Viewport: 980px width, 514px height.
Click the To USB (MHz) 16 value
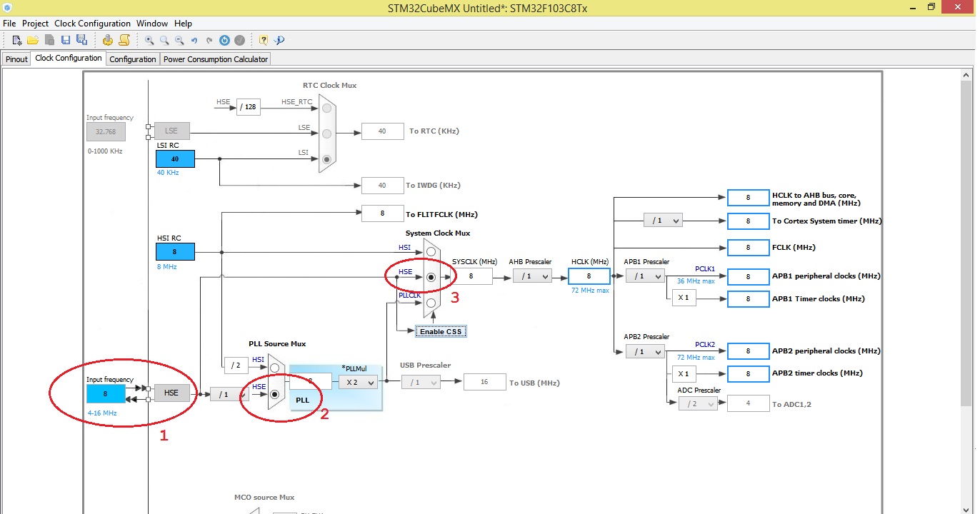click(484, 382)
